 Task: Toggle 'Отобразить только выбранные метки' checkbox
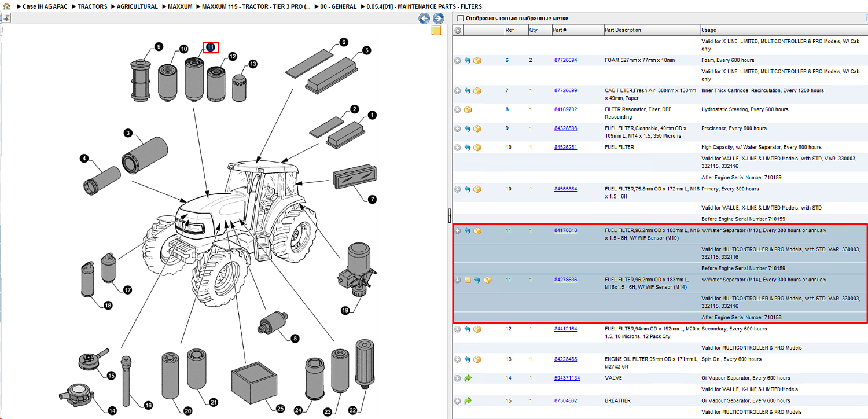(x=460, y=19)
